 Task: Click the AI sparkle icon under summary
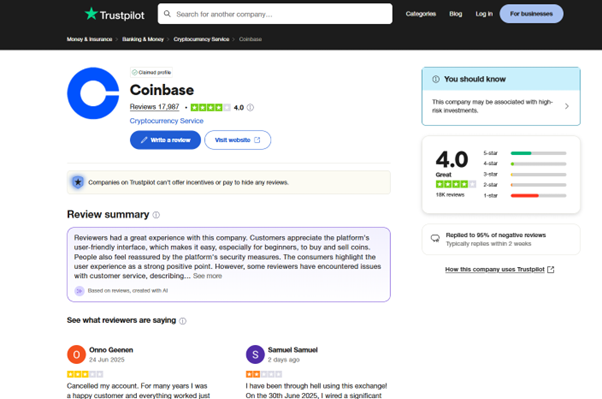tap(79, 291)
